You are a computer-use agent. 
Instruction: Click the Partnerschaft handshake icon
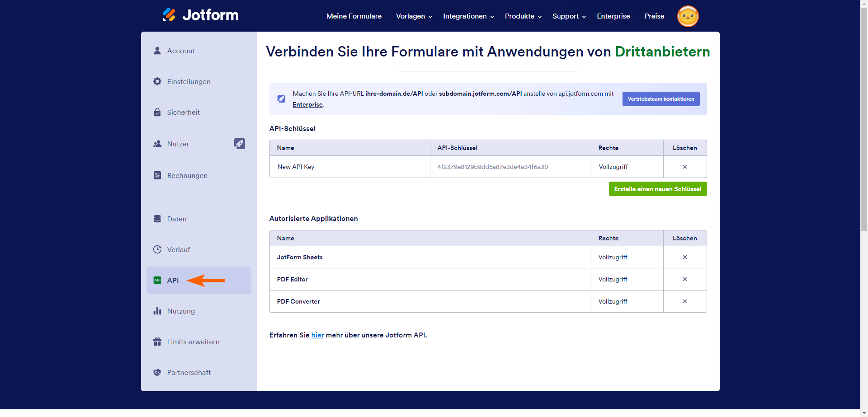click(x=157, y=372)
